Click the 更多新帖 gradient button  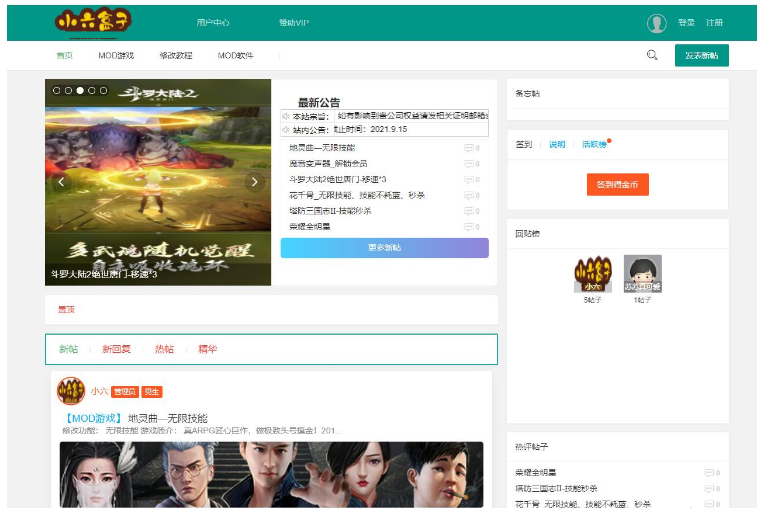(x=384, y=247)
